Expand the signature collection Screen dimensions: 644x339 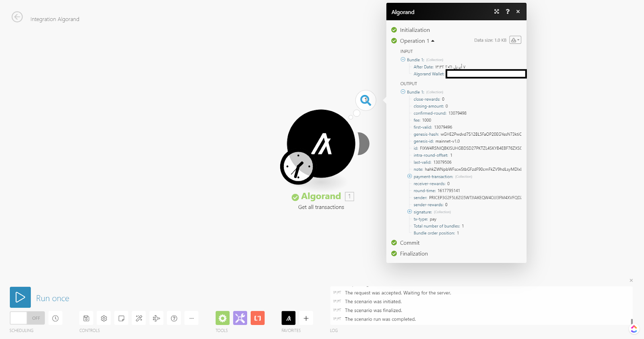[x=410, y=212]
